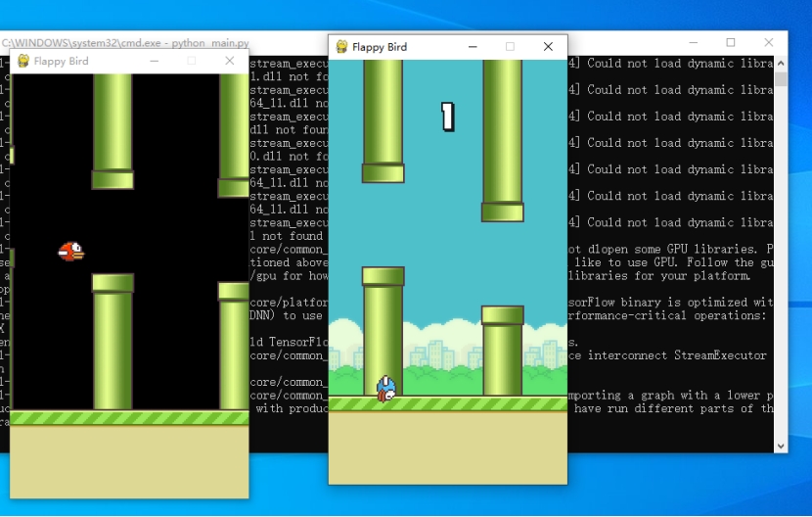The image size is (812, 517).
Task: Click the console text 'interconnect StreamExecutor'
Action: tap(677, 355)
